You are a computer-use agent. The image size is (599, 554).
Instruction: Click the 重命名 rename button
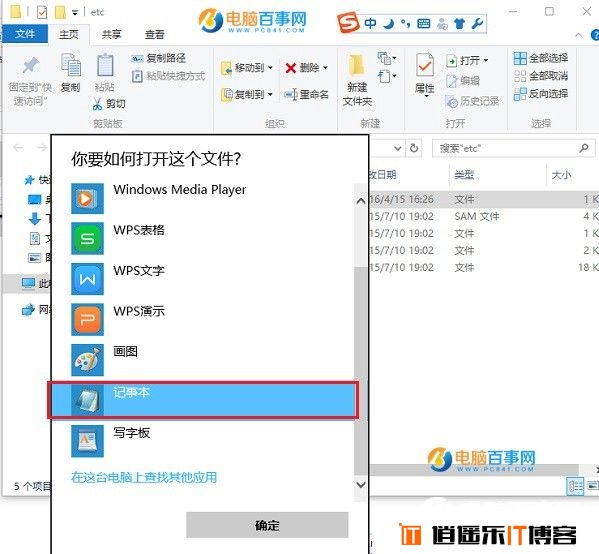pos(306,94)
